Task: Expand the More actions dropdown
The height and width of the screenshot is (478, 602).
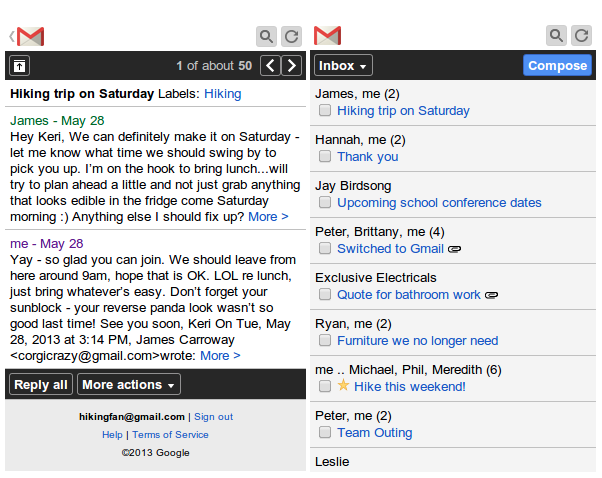Action: click(x=129, y=384)
